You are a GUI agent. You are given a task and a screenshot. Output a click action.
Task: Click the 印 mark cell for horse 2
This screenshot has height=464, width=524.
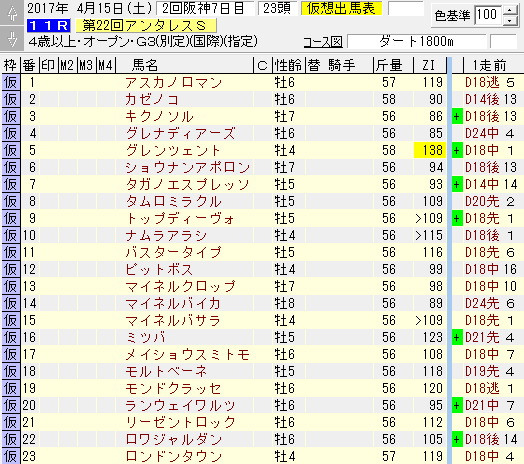coord(48,99)
